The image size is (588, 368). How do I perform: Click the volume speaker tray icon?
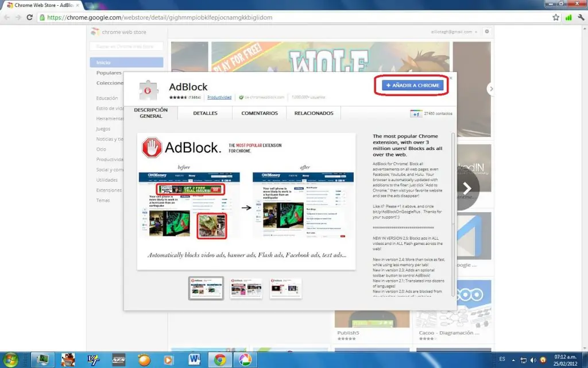[533, 360]
